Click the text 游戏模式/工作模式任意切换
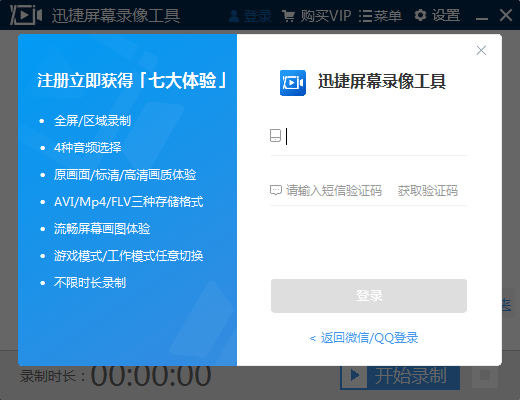520x400 pixels. (129, 256)
